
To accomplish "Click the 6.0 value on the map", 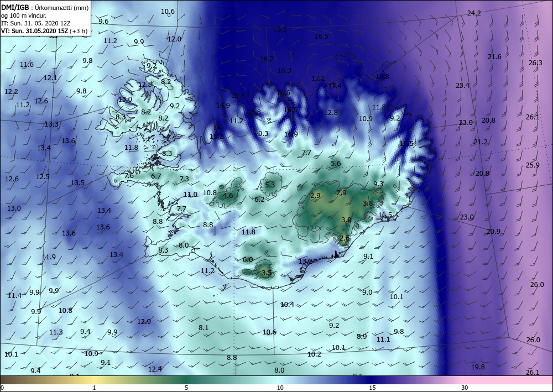I will [x=248, y=259].
